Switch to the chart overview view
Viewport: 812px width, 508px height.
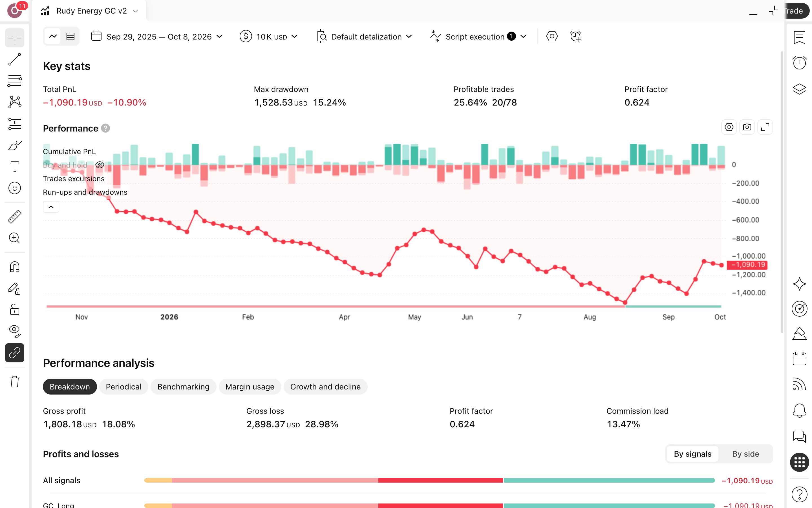[53, 36]
